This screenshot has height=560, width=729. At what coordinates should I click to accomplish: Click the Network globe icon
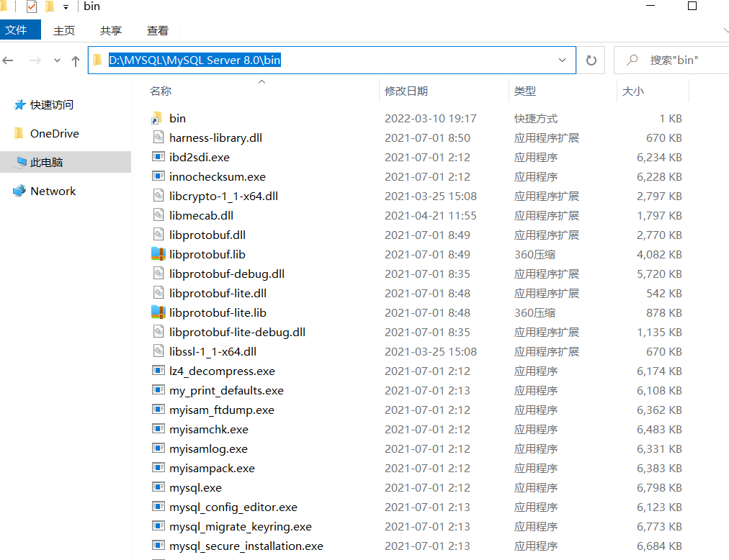(x=19, y=191)
